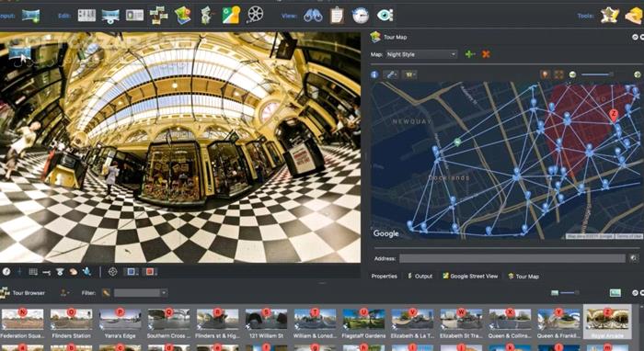Open the Viewing Parameters panorama-eye icon
The width and height of the screenshot is (644, 351).
(110, 16)
